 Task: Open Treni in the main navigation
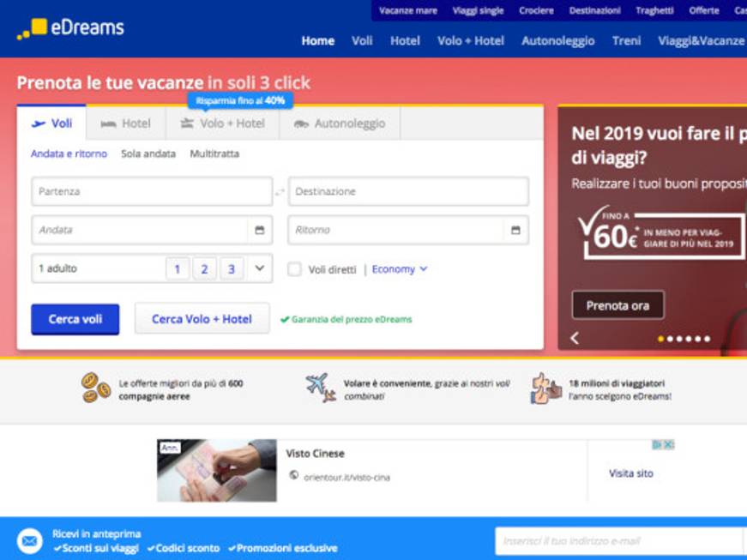click(626, 41)
